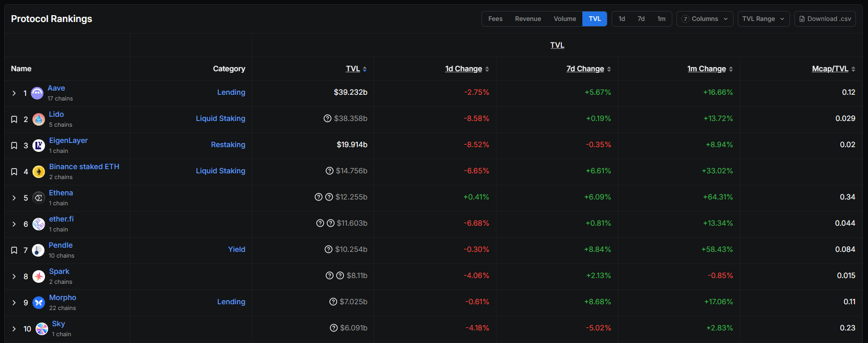Click the Morpho protocol logo
The width and height of the screenshot is (868, 343).
[39, 303]
